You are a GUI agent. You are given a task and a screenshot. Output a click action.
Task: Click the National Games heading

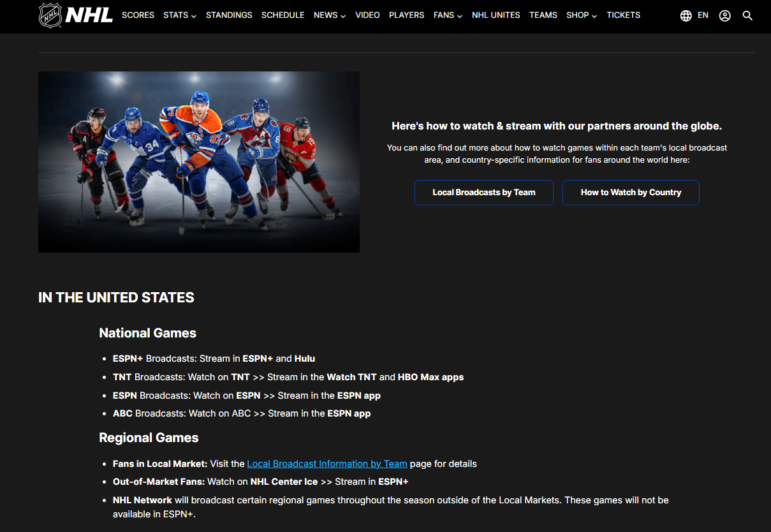click(x=148, y=333)
